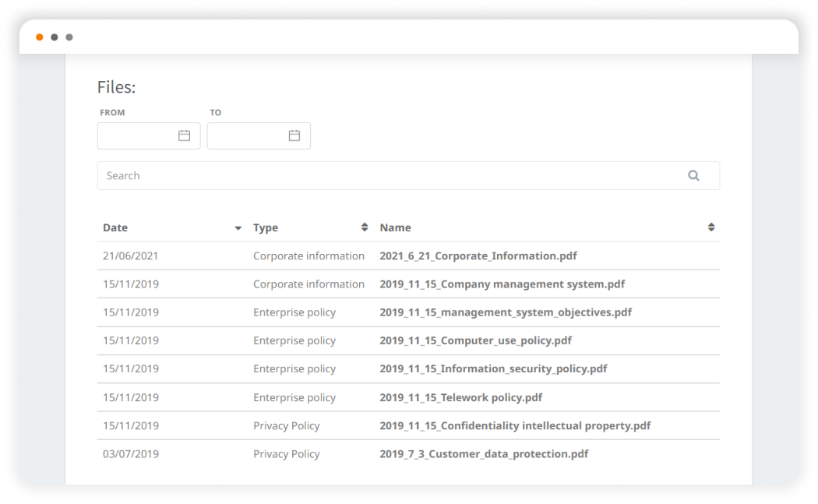Toggle sort arrows on Type column

pos(365,227)
